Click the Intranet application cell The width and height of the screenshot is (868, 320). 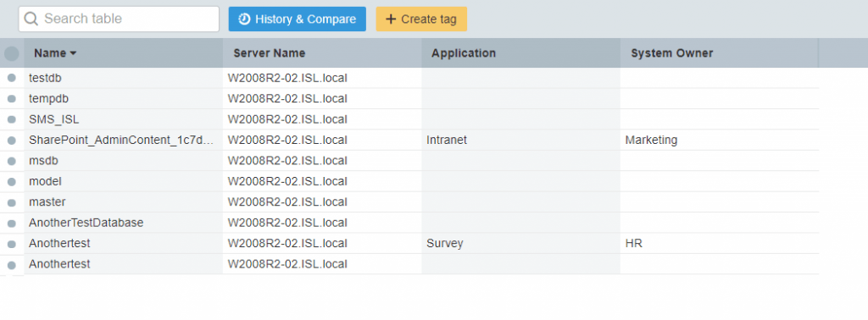(520, 141)
